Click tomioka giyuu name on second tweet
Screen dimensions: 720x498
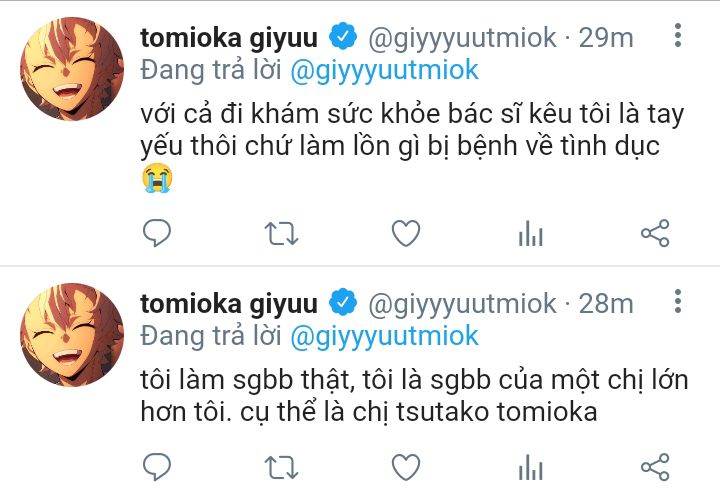click(229, 304)
